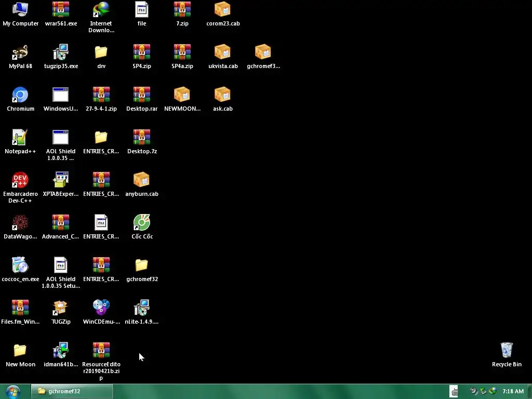532x399 pixels.
Task: Open the on-screen keyboard taskbar icon
Action: (x=454, y=391)
